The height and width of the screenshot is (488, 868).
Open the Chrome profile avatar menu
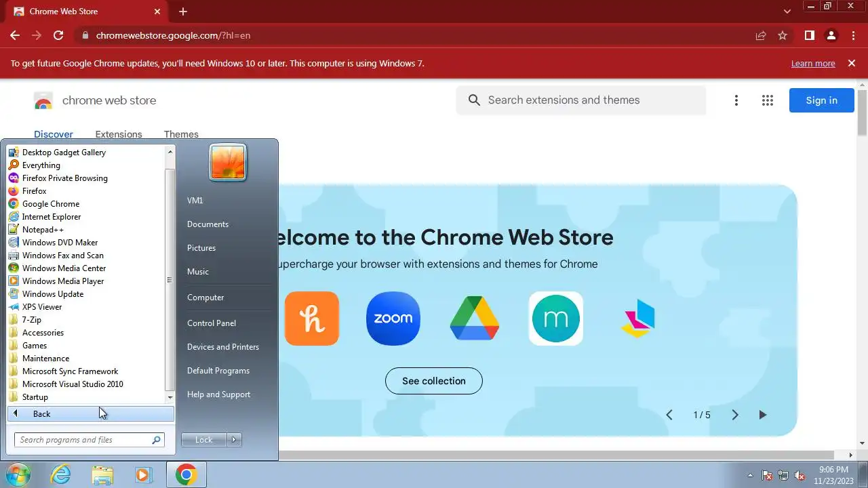point(831,35)
